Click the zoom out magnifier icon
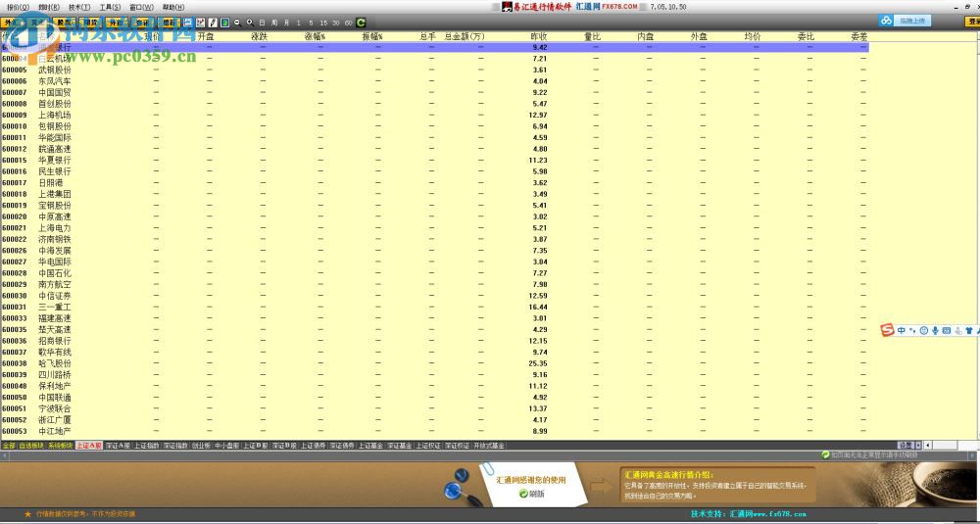The height and width of the screenshot is (524, 980). (x=237, y=23)
